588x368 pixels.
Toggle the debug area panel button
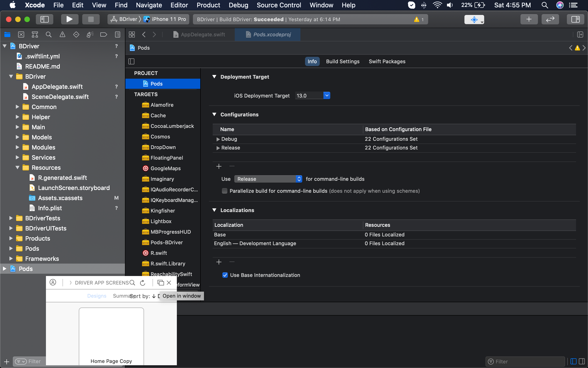(574, 361)
